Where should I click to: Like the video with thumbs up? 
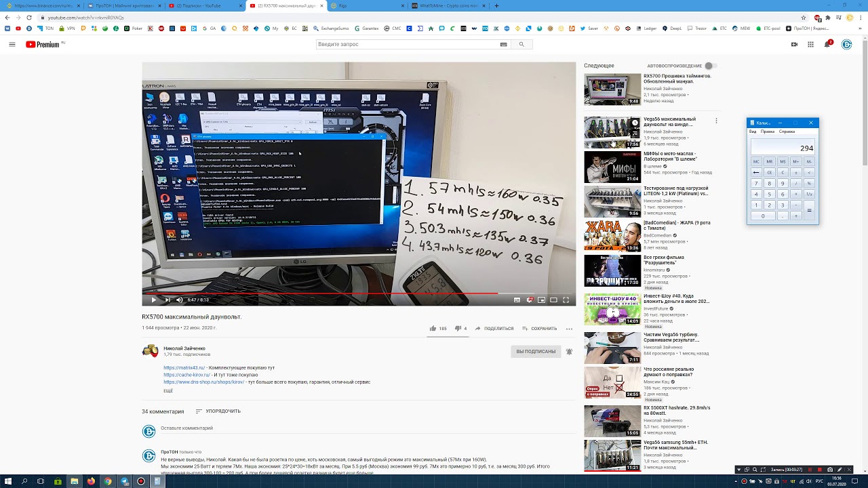point(437,329)
